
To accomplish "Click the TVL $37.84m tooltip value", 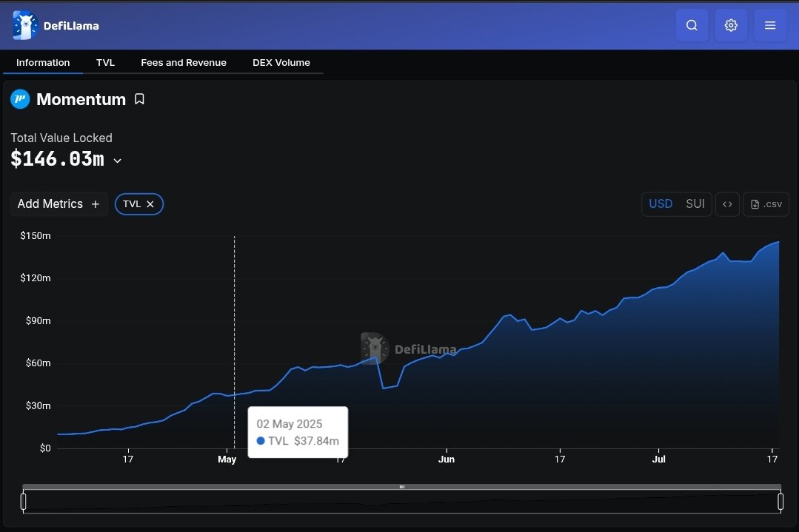I will click(303, 441).
